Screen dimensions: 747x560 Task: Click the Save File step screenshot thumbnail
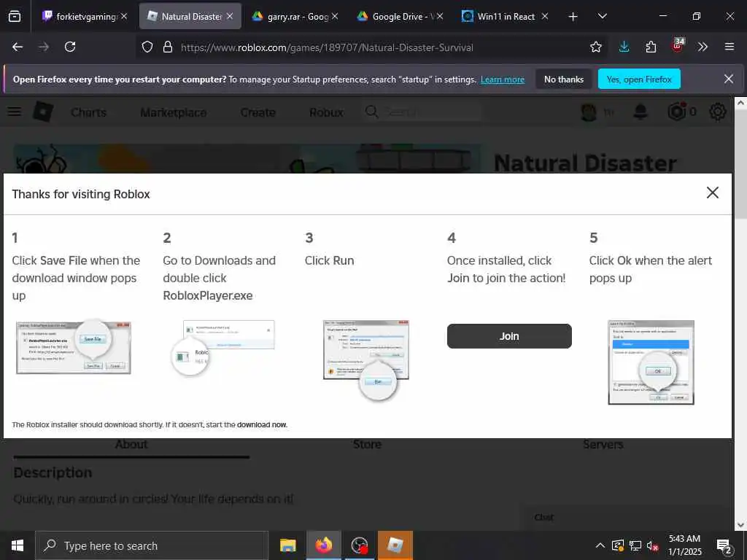(74, 346)
